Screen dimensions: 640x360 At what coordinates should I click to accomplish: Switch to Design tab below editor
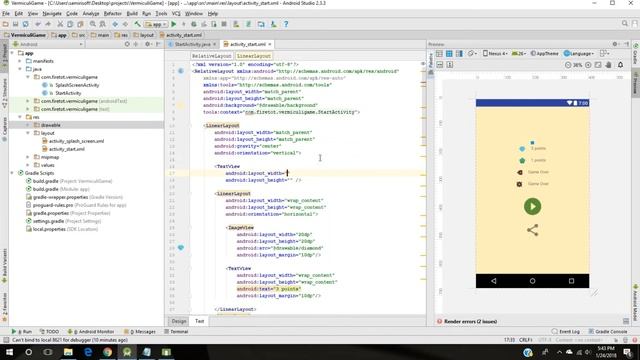(x=179, y=321)
